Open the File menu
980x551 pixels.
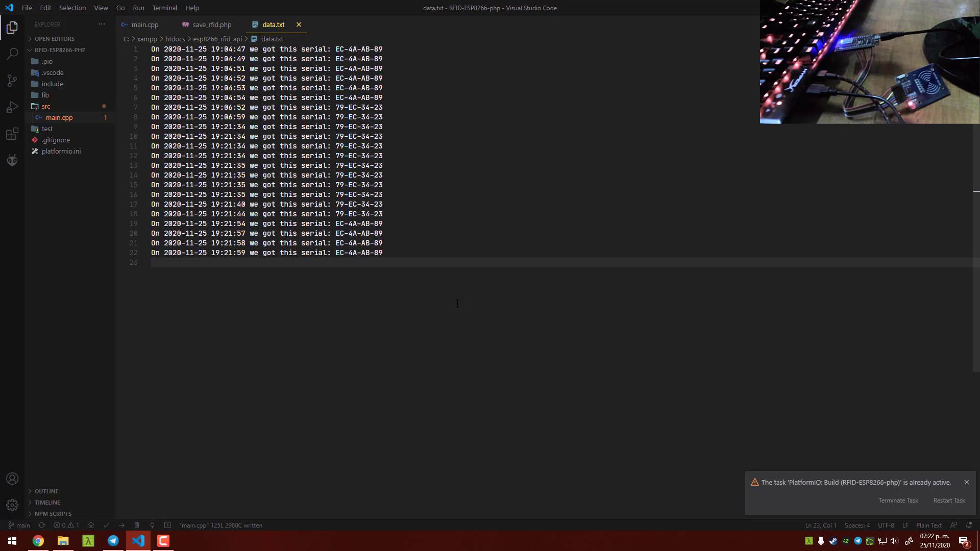coord(27,8)
